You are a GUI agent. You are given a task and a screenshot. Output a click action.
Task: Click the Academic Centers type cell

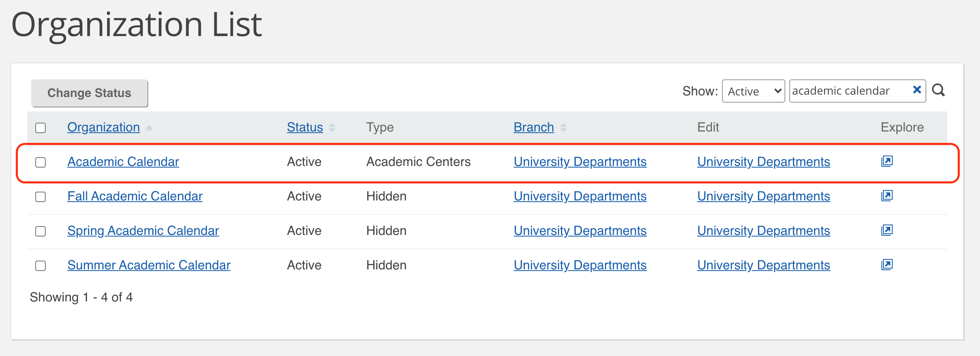coord(418,162)
